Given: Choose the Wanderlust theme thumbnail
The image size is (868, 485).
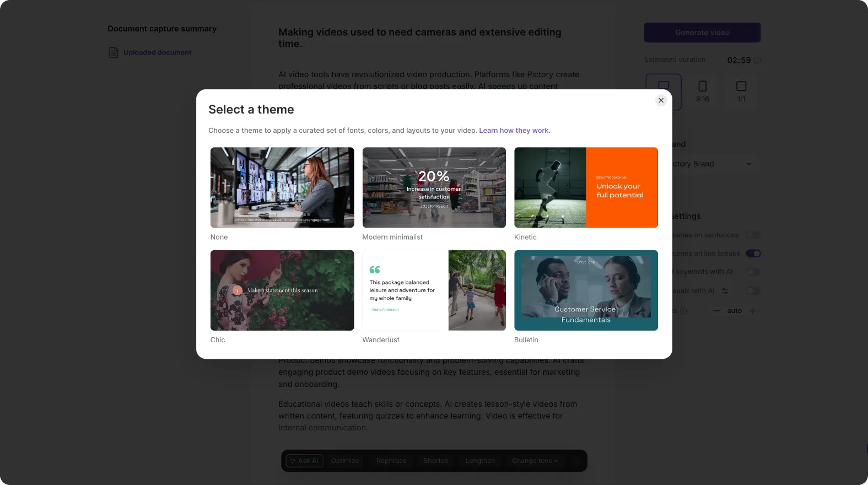Looking at the screenshot, I should [434, 290].
